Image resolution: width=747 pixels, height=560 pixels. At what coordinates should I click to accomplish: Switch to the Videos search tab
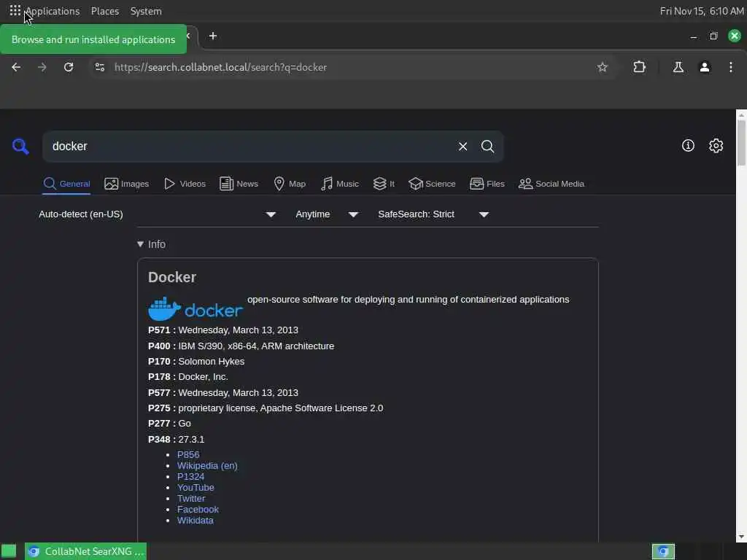click(x=185, y=184)
